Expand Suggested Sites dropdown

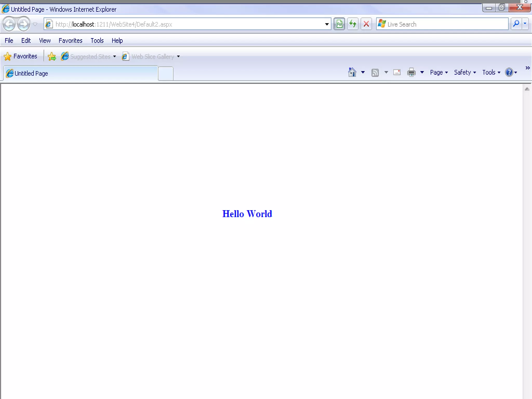115,57
